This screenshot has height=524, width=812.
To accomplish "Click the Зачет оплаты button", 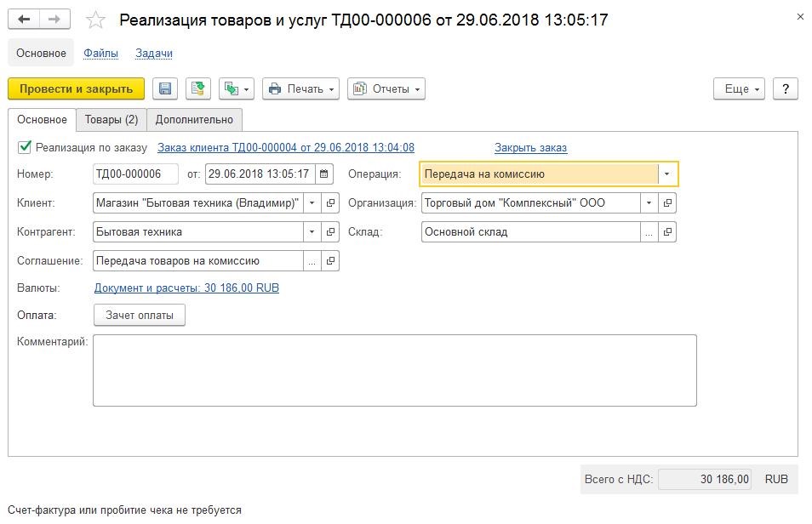I will 140,315.
